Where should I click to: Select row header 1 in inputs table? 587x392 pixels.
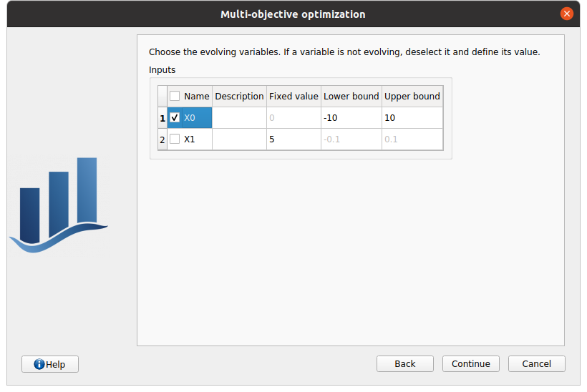162,118
